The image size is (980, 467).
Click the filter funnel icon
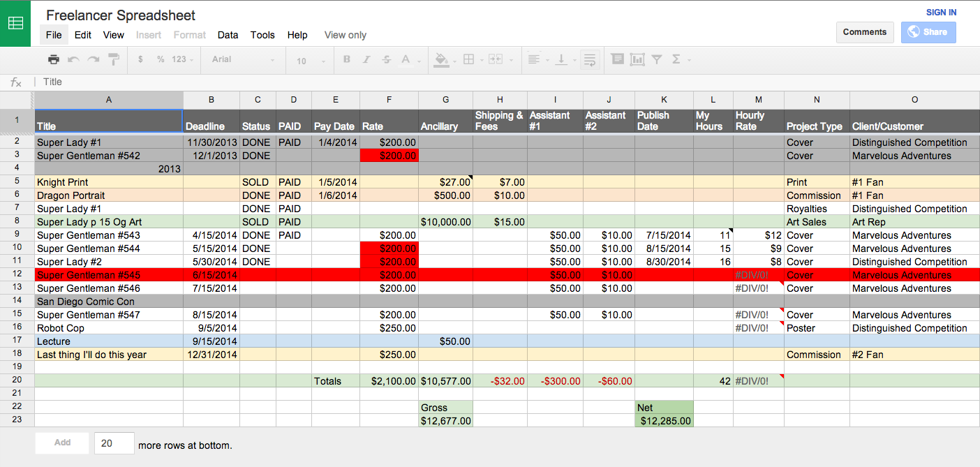657,60
